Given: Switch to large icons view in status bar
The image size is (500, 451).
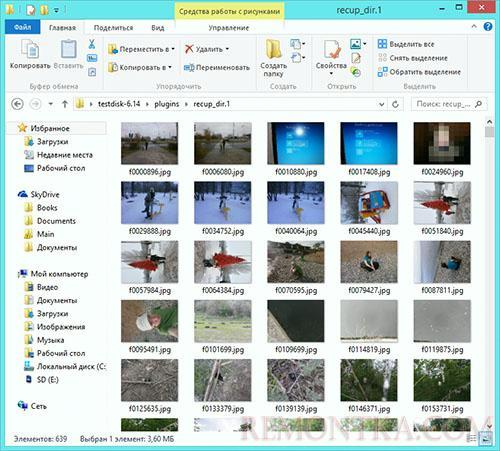Looking at the screenshot, I should pos(485,438).
